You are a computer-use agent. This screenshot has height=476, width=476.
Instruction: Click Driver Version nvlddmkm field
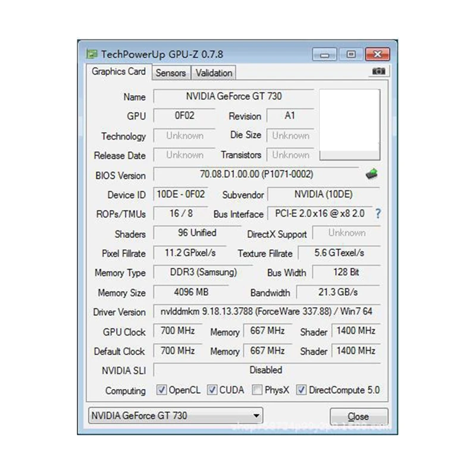[x=267, y=312]
